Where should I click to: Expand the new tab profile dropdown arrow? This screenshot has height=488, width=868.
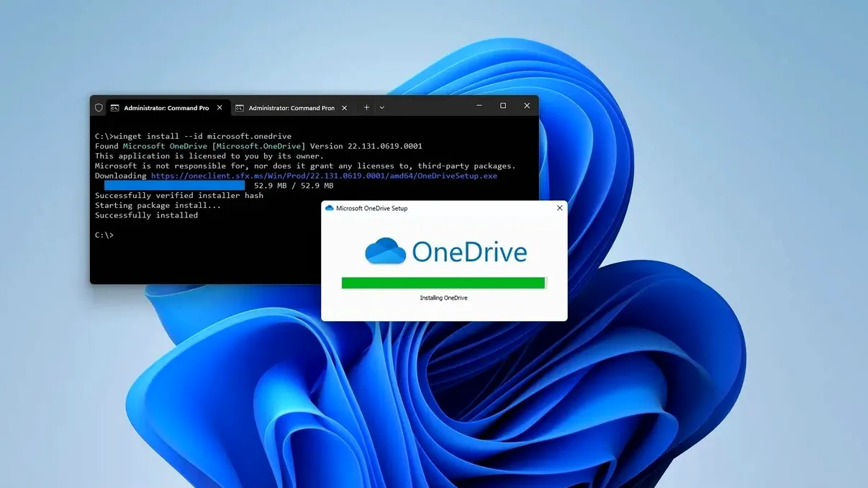382,107
